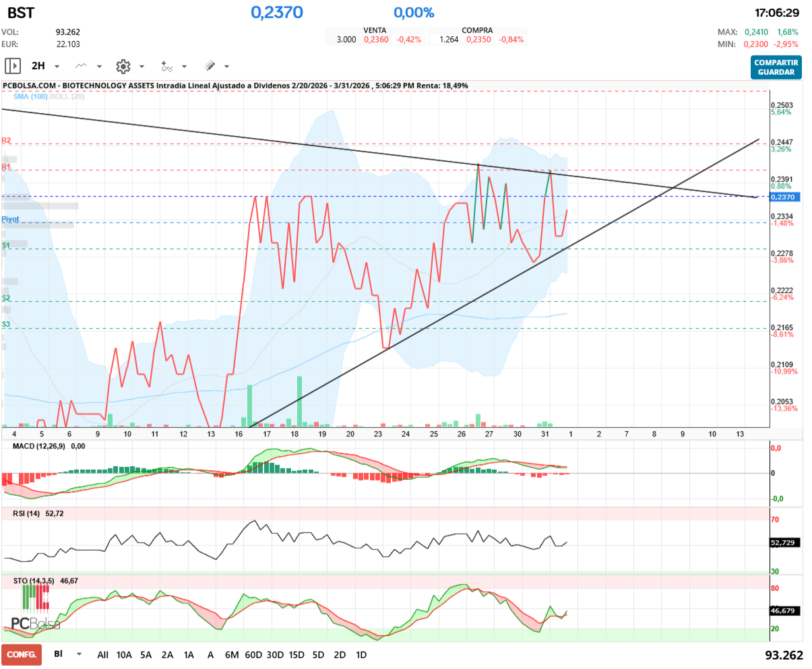Click the COMPARTIR GUARDAR button
The height and width of the screenshot is (669, 812).
pos(776,67)
